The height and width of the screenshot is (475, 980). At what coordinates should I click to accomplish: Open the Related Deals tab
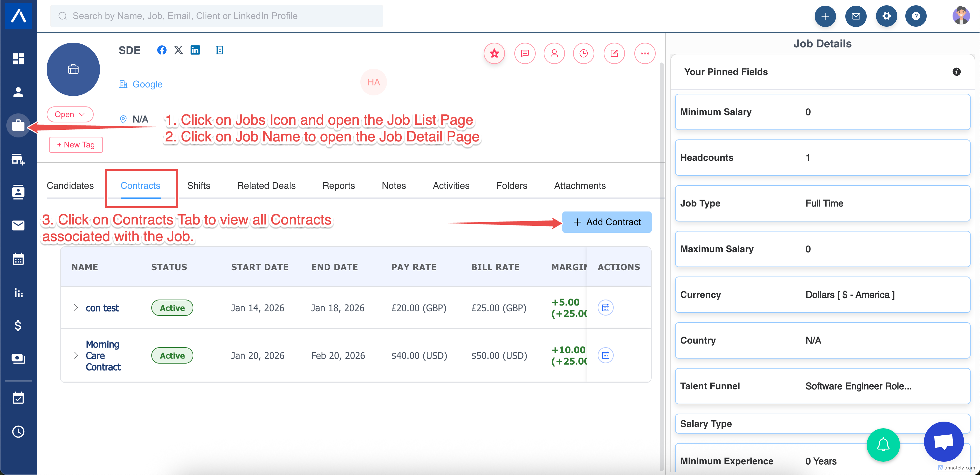click(266, 185)
